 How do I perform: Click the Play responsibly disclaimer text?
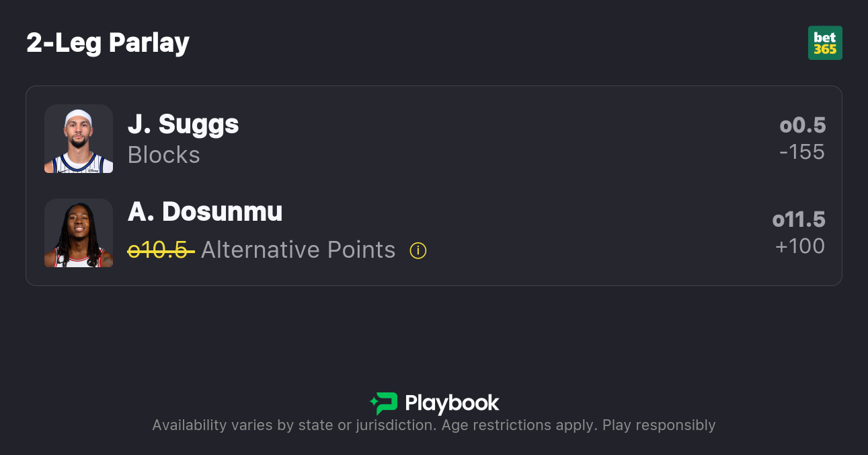pyautogui.click(x=659, y=425)
